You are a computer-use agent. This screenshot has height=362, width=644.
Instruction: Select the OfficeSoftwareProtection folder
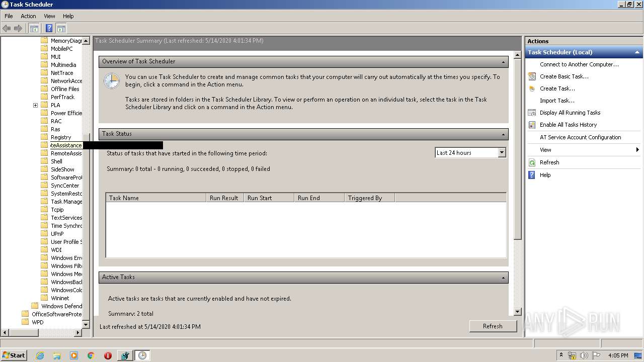(56, 314)
